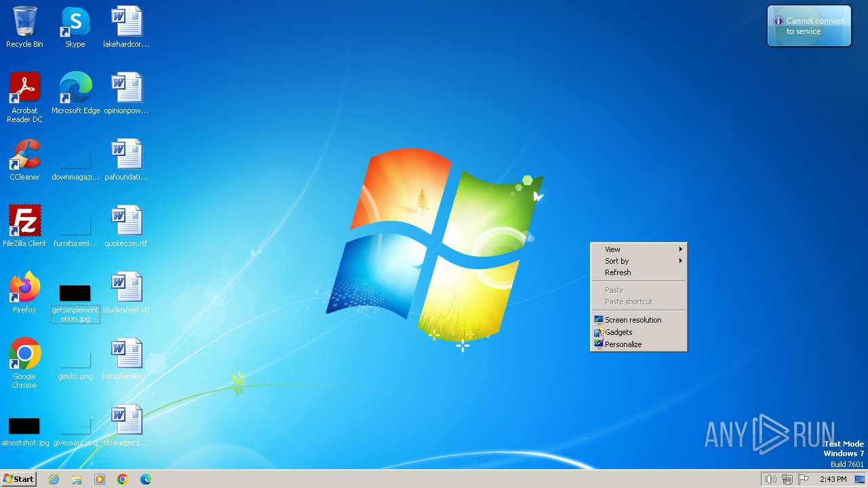Select the Firefox desktop shortcut

pyautogui.click(x=24, y=293)
